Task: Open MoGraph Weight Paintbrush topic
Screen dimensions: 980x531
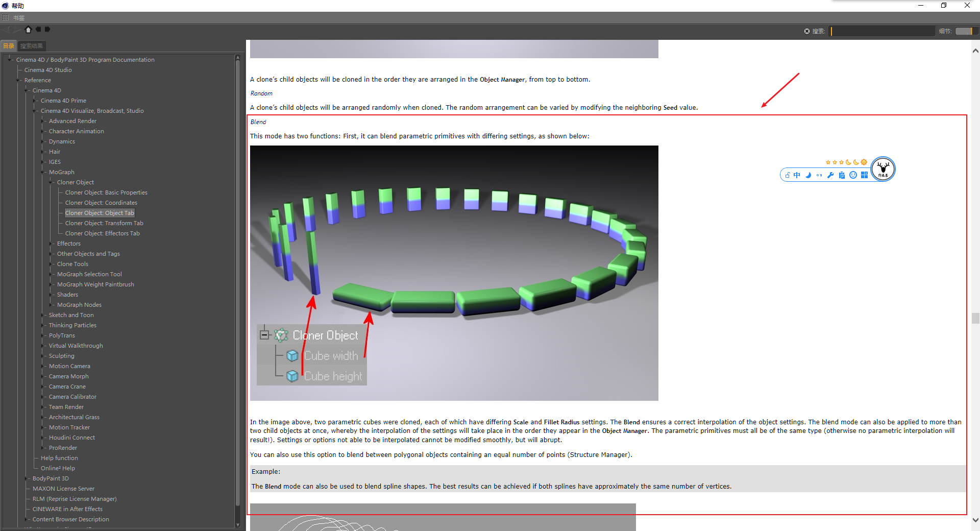Action: tap(95, 284)
